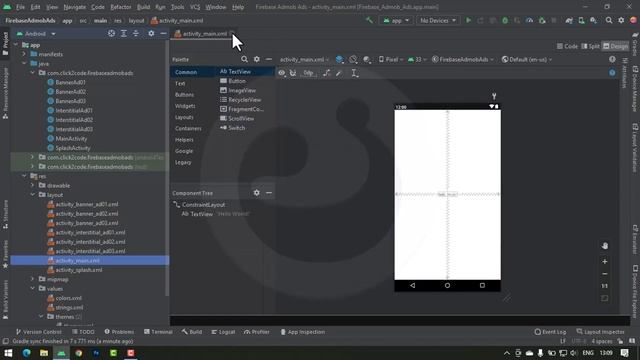
Task: Open the app run configuration dropdown
Action: 396,20
